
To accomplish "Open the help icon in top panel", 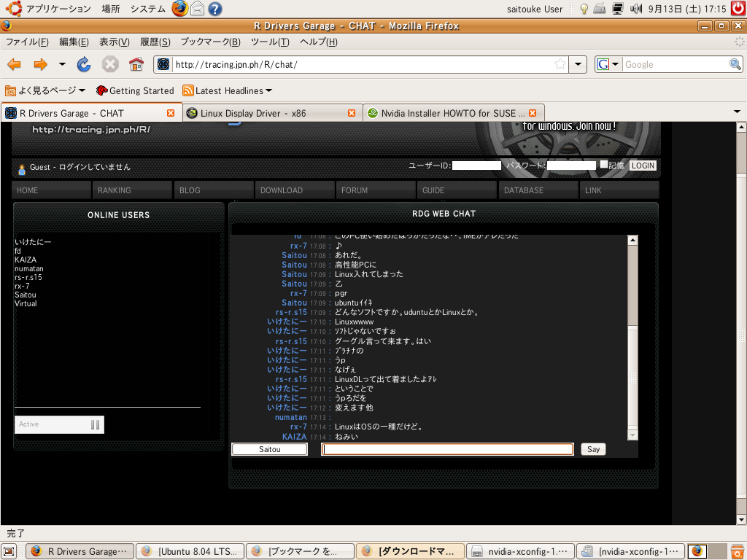I will 214,9.
